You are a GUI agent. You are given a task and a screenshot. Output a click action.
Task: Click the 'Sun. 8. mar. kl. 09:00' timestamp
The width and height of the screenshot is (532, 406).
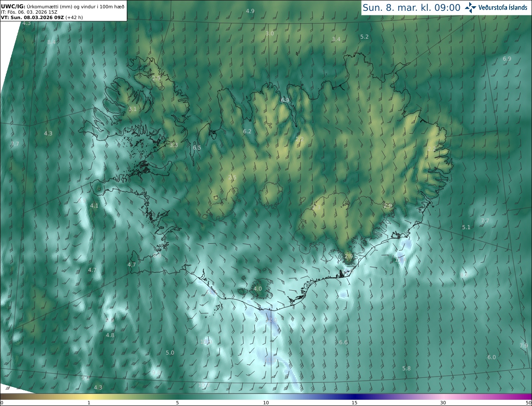(411, 7)
